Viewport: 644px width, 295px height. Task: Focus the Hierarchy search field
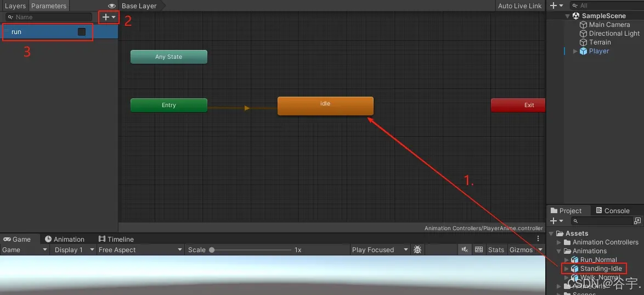pyautogui.click(x=608, y=5)
